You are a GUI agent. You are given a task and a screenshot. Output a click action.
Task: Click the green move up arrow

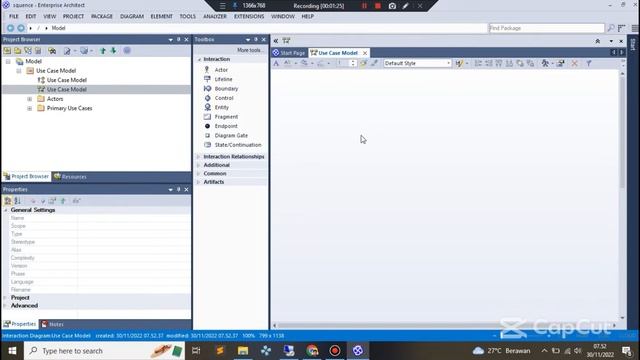tap(103, 51)
